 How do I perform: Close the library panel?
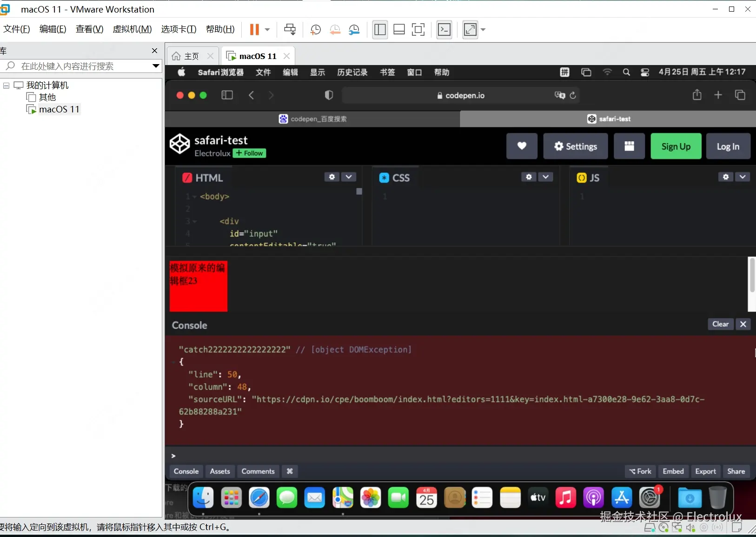155,51
